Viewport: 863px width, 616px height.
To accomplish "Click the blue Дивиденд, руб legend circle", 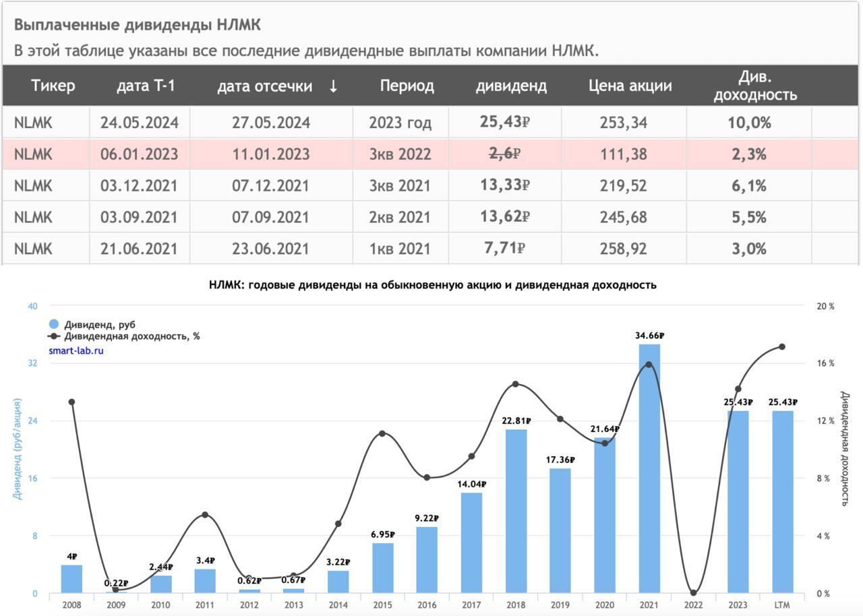I will pos(54,324).
